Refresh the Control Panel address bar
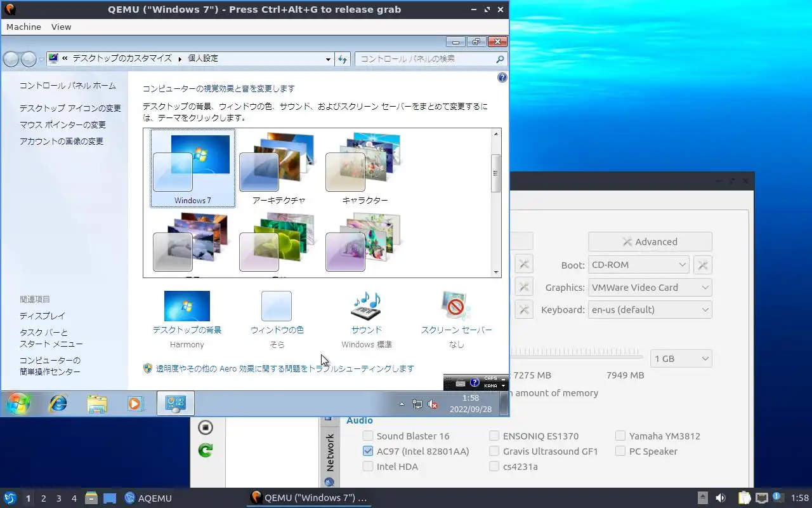Viewport: 812px width, 508px height. [343, 58]
